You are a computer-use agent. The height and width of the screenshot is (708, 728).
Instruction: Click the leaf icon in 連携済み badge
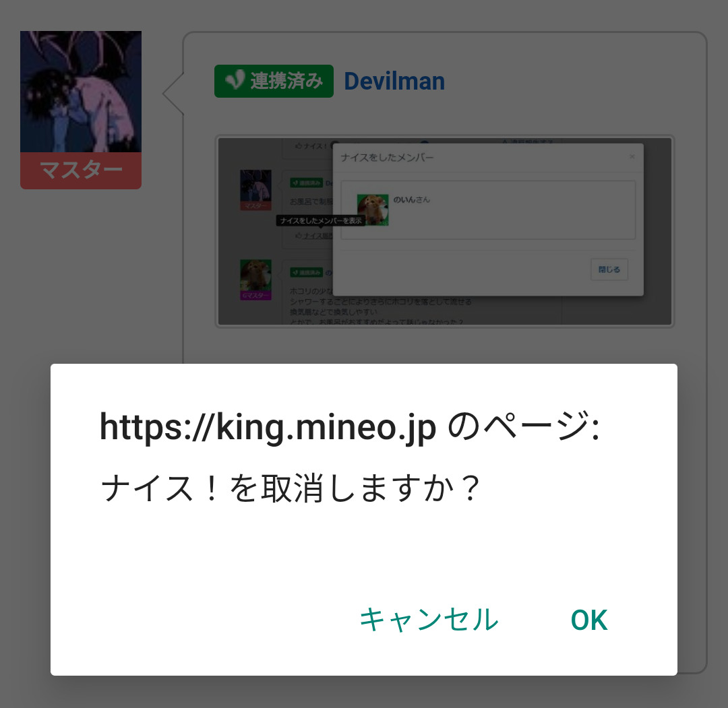[235, 80]
